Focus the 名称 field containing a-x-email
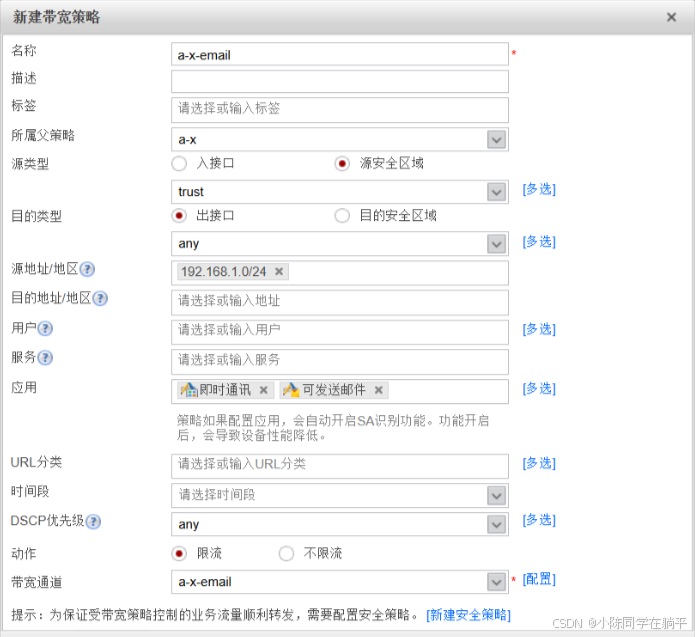This screenshot has width=695, height=637. 340,55
